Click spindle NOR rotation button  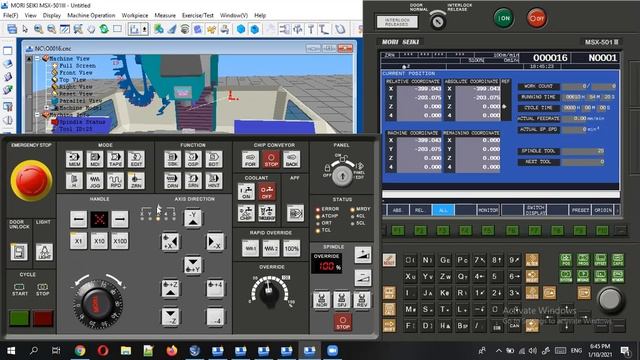coord(322,300)
